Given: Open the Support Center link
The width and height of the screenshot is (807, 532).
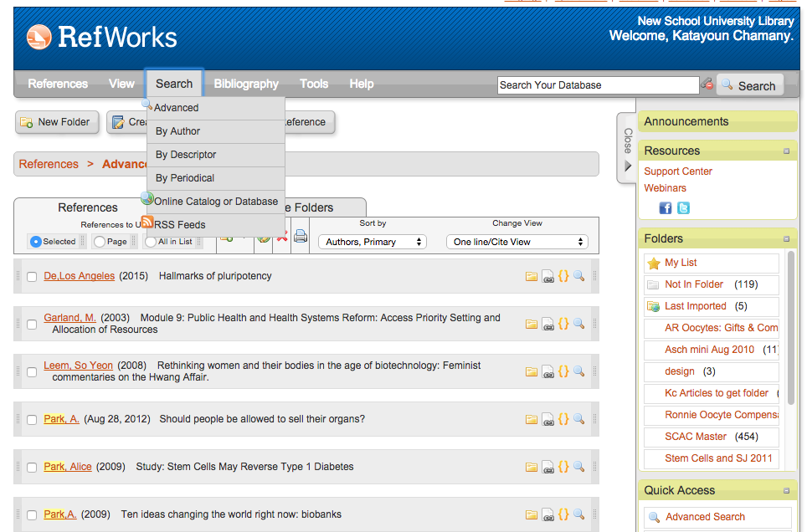Looking at the screenshot, I should coord(678,171).
